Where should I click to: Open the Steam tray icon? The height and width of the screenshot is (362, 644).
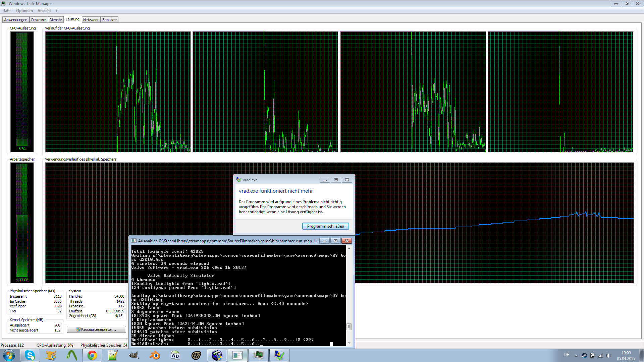click(x=584, y=356)
